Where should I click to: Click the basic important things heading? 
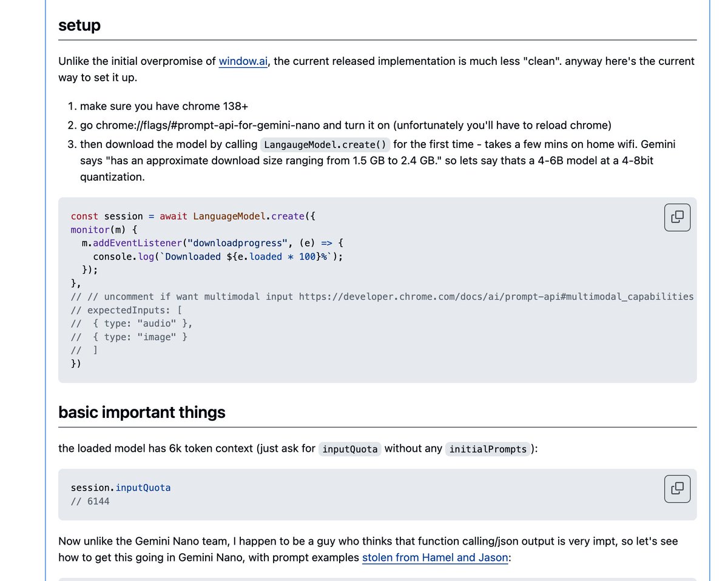tap(142, 412)
